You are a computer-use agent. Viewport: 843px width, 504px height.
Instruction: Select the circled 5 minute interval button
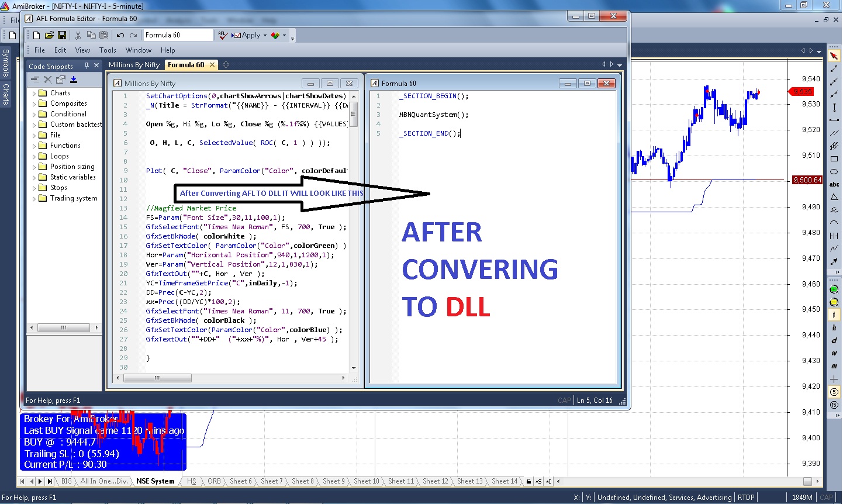pyautogui.click(x=834, y=392)
